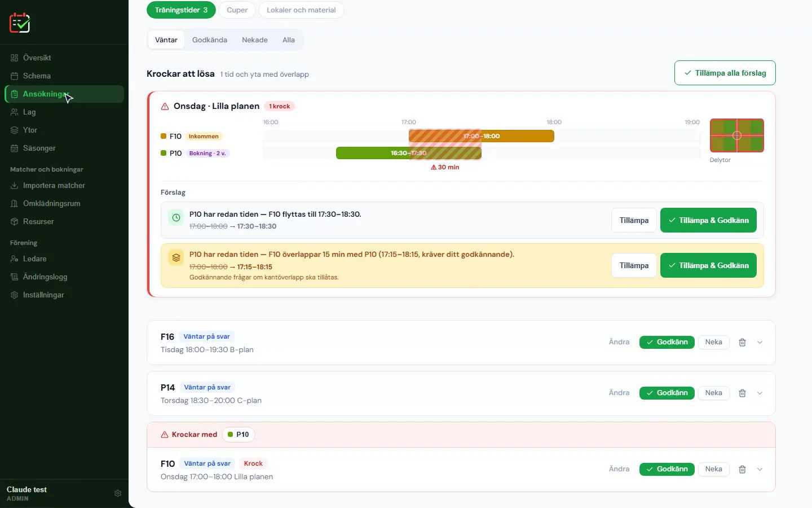View the Ändringslogg
The width and height of the screenshot is (812, 508).
(64, 277)
